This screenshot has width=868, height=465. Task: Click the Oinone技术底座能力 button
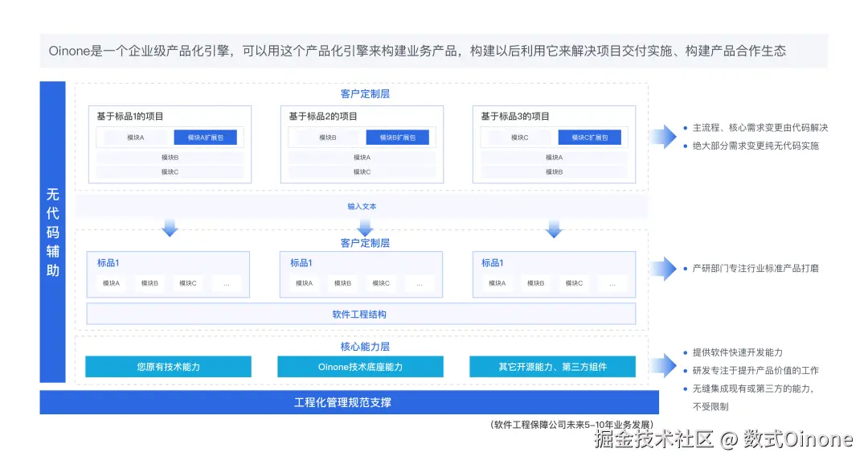(x=360, y=366)
